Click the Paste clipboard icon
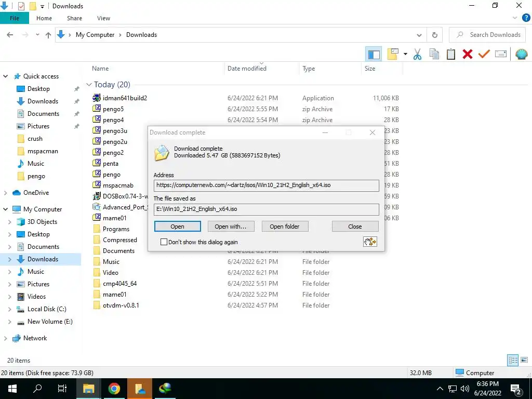The height and width of the screenshot is (399, 532). (451, 54)
